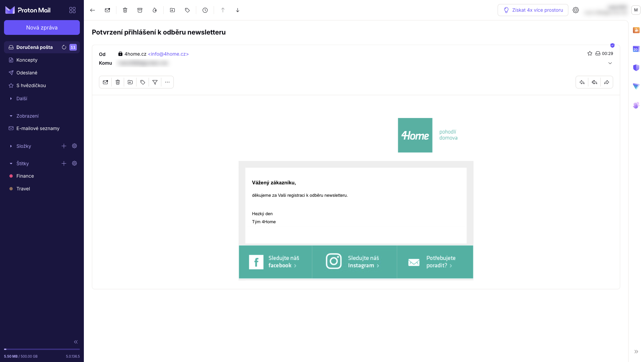This screenshot has width=644, height=362.
Task: Open the Proton apps grid switcher
Action: (x=72, y=10)
